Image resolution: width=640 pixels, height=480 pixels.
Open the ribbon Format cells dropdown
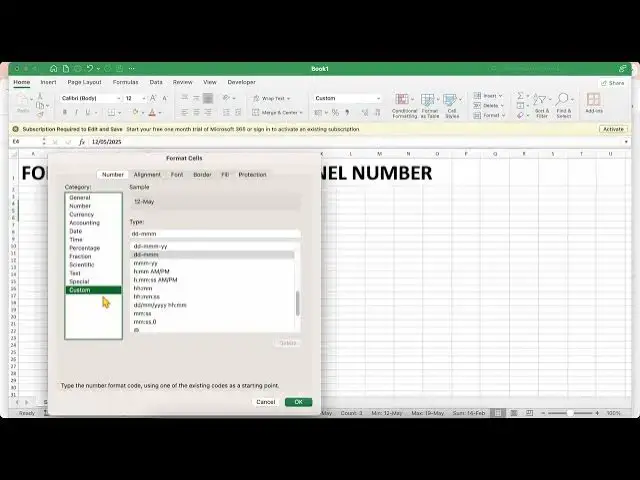pyautogui.click(x=489, y=116)
